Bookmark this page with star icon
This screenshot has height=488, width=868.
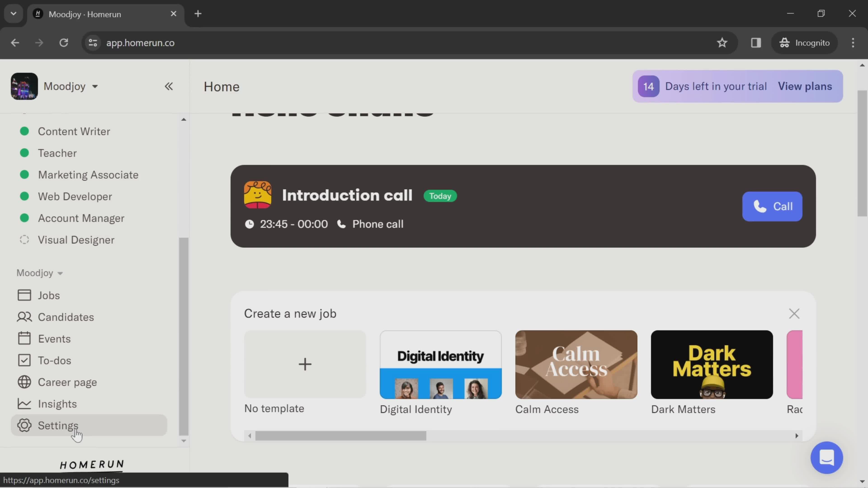coord(722,43)
